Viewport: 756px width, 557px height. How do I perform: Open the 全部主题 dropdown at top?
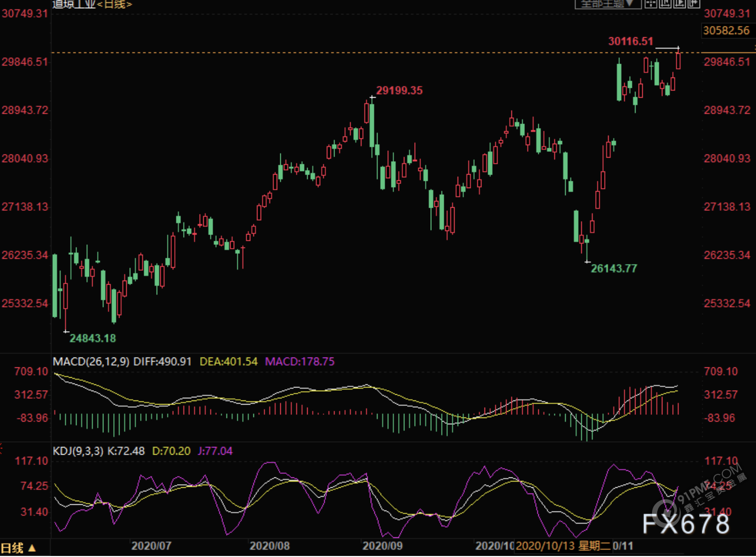coord(608,4)
